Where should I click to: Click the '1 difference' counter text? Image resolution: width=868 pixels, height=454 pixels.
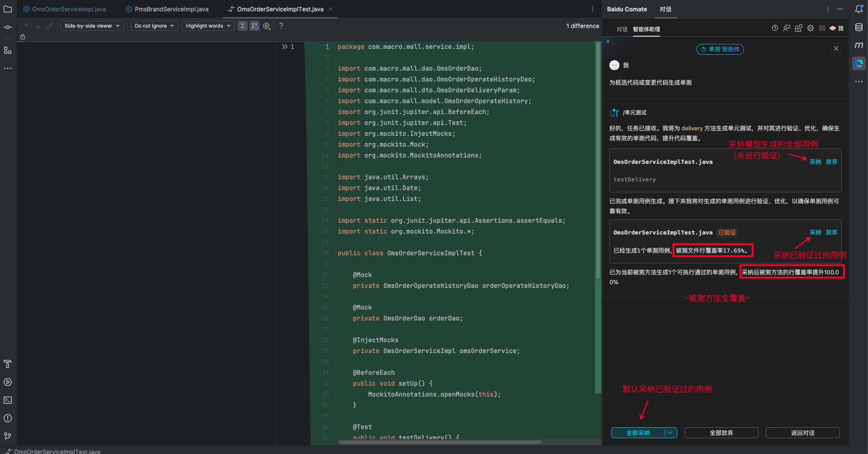tap(582, 26)
